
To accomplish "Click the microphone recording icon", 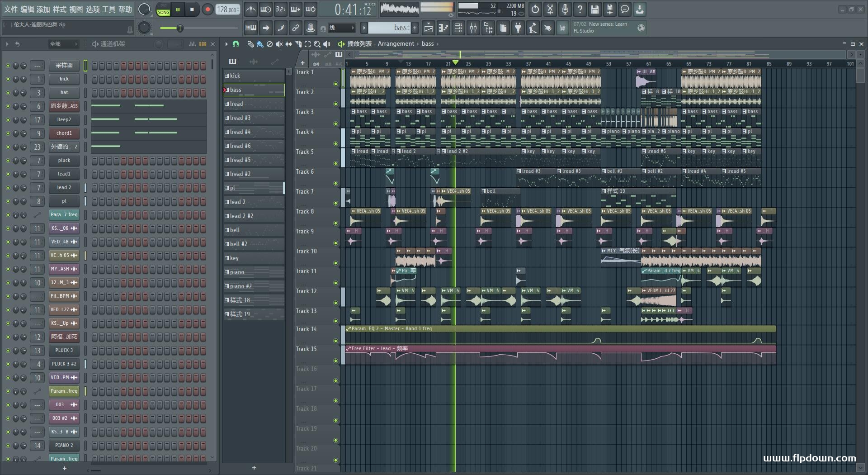I will click(x=565, y=9).
